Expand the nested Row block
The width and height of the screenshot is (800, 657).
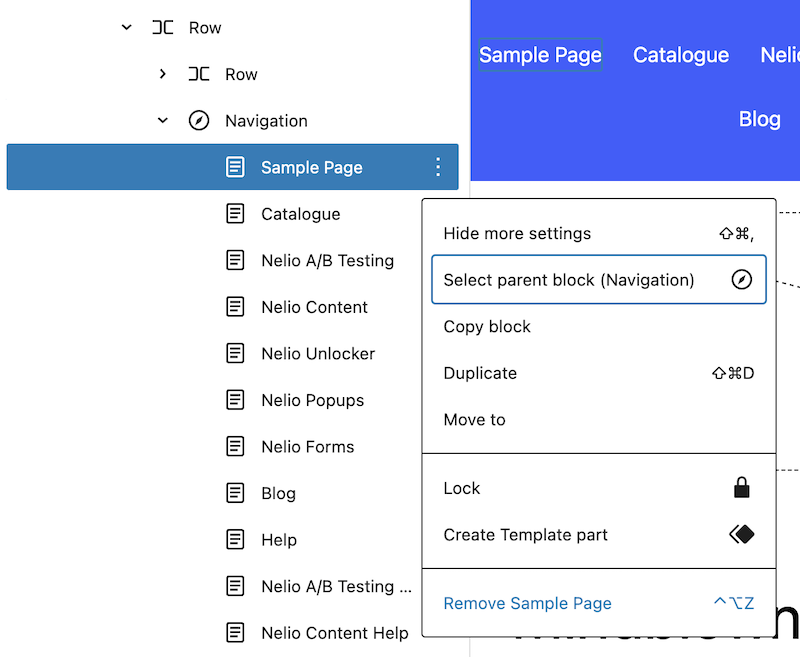(163, 74)
